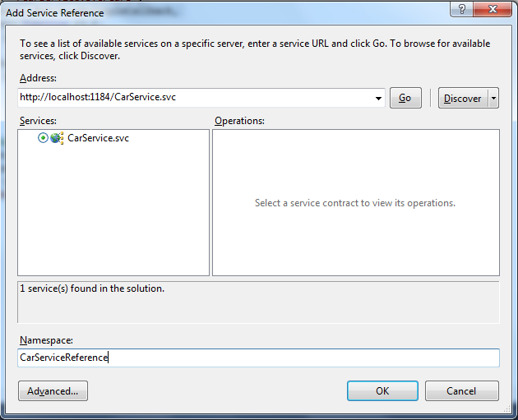Open the Discover button's dropdown arrow
Screen dimensions: 518x420
[493, 98]
